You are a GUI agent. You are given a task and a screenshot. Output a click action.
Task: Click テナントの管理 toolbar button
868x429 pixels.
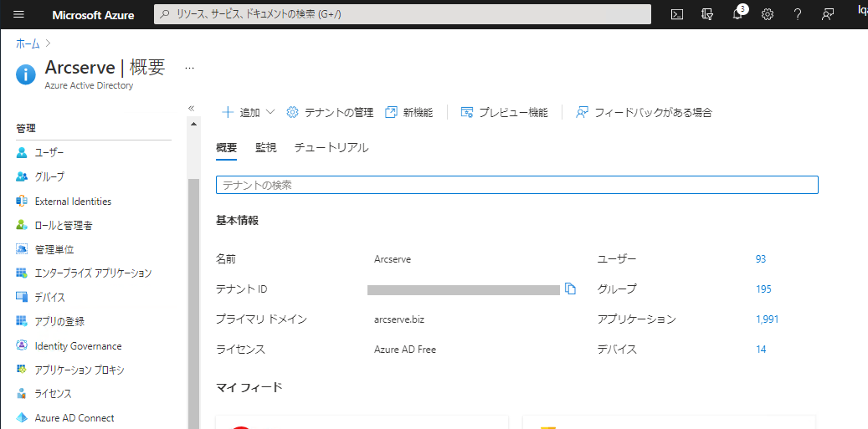click(x=330, y=113)
